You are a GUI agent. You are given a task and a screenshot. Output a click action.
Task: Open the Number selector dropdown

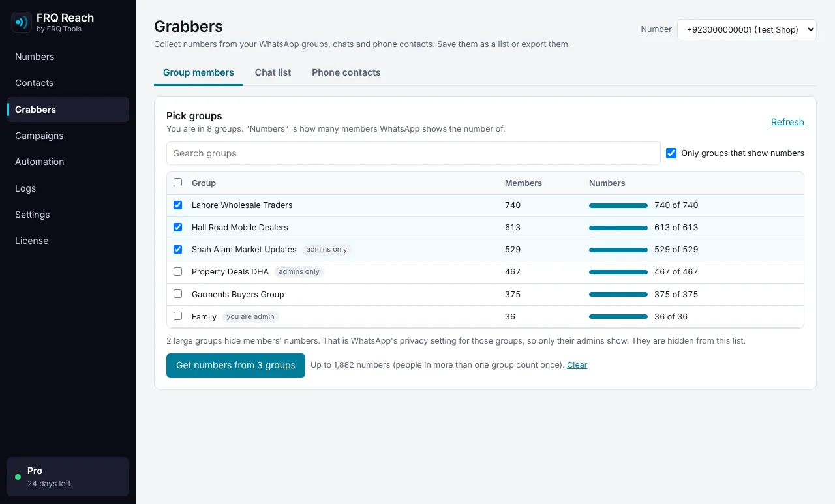(746, 29)
